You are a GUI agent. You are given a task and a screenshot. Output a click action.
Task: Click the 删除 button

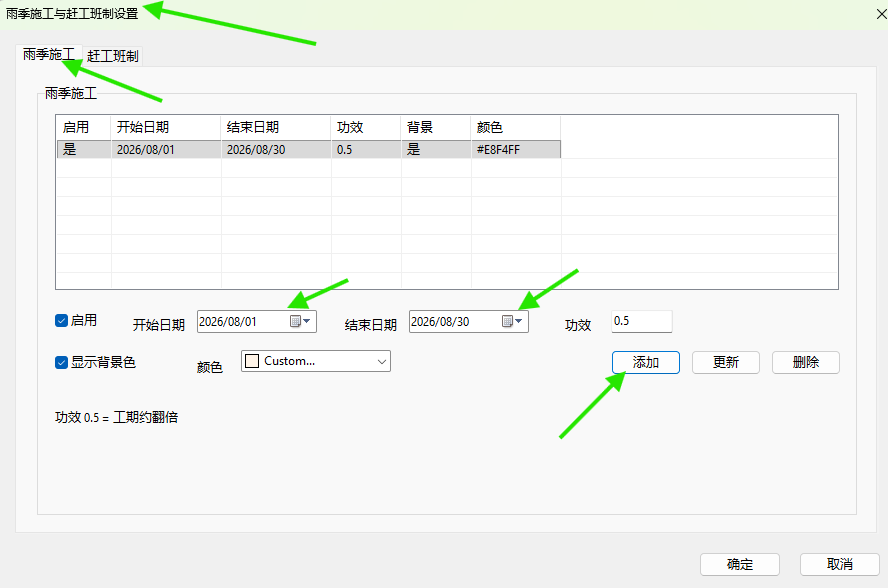(805, 363)
